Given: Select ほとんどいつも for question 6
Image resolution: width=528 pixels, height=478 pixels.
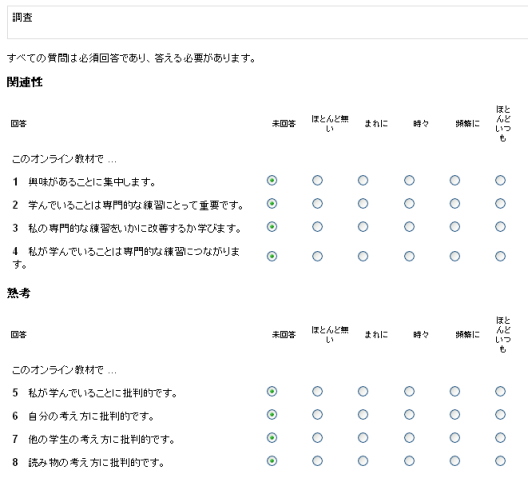Looking at the screenshot, I should pos(500,415).
